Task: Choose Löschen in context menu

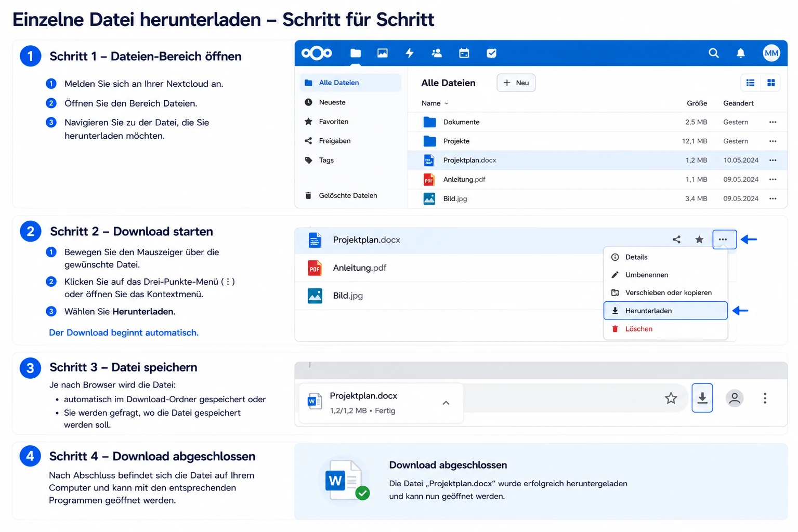Action: point(665,329)
